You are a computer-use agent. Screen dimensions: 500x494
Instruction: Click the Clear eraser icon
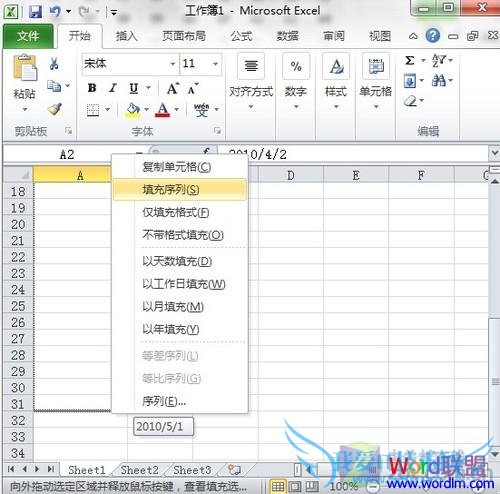tap(411, 100)
